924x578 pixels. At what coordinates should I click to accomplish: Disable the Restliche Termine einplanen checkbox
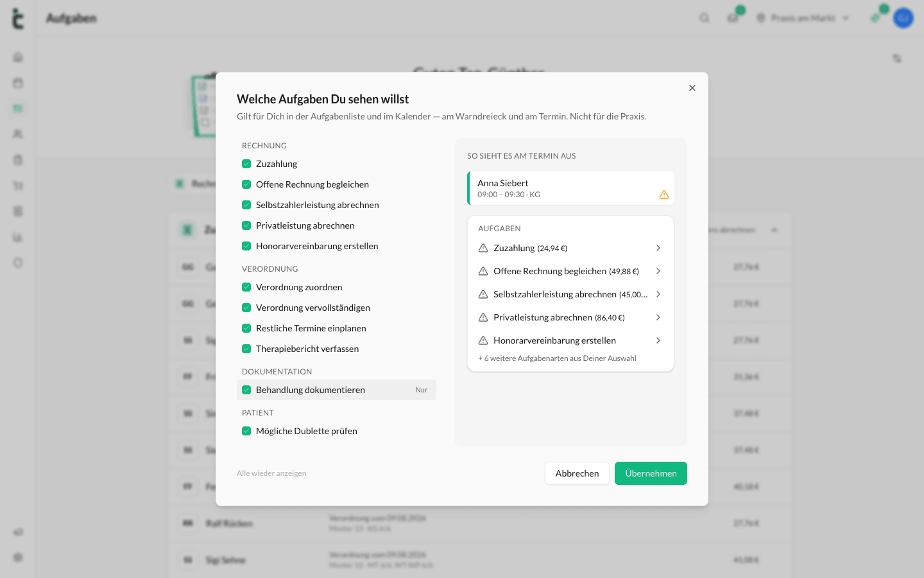tap(246, 328)
